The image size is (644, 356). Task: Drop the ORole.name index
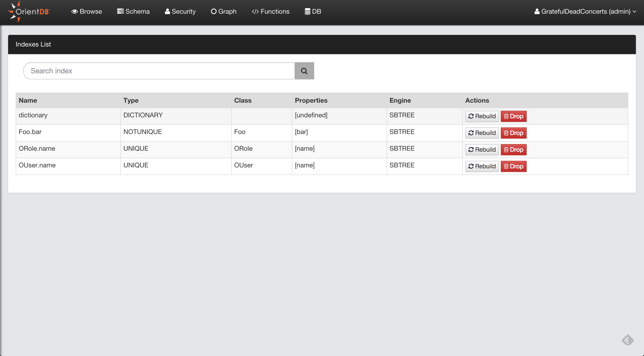pyautogui.click(x=513, y=150)
